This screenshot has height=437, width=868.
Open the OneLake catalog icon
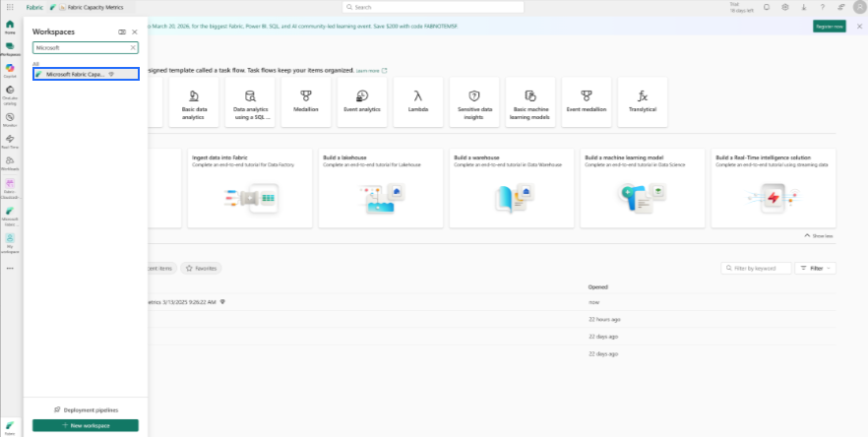click(x=10, y=93)
